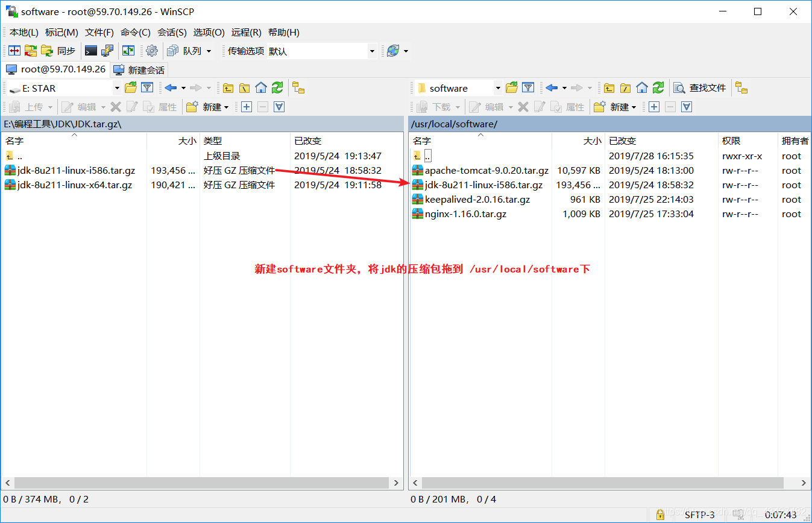Sort remote files by 权限 column header

747,141
